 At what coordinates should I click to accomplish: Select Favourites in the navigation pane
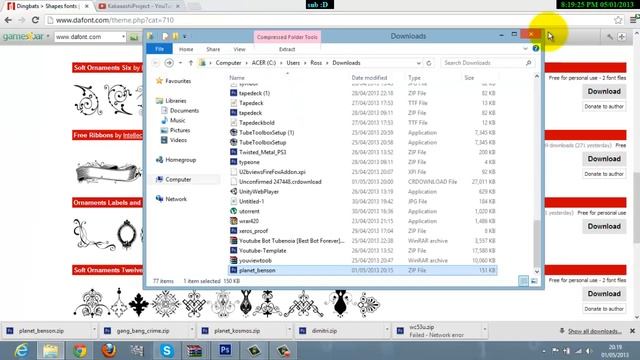coord(178,81)
